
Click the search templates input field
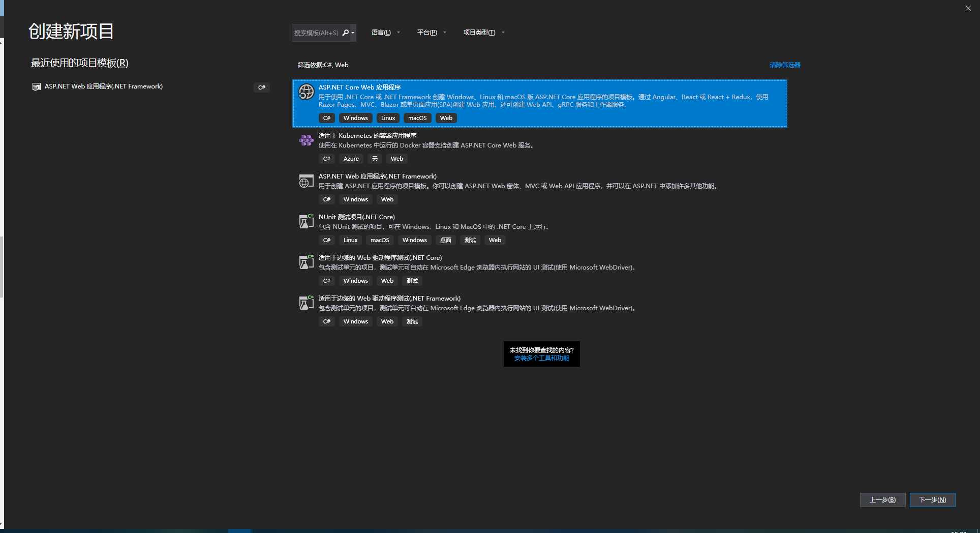click(316, 33)
